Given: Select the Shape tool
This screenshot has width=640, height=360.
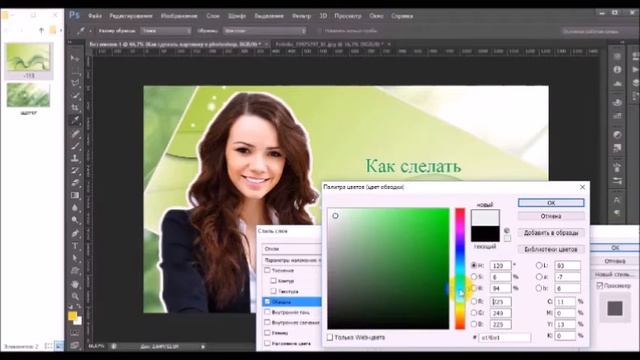Looking at the screenshot, I should pyautogui.click(x=75, y=271).
